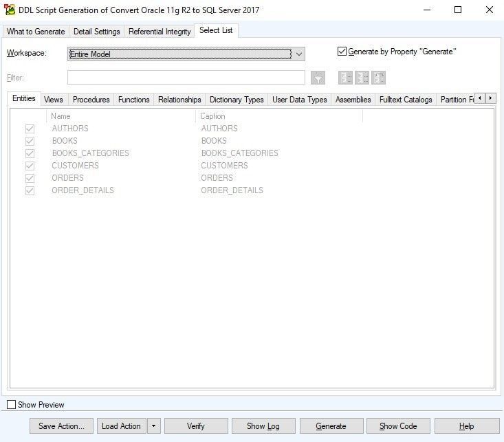The image size is (504, 442).
Task: Click the application icon in title bar
Action: (x=10, y=10)
